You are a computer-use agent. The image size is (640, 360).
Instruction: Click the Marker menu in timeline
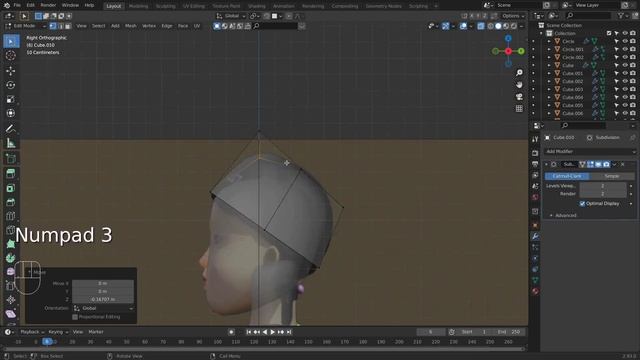click(x=96, y=332)
